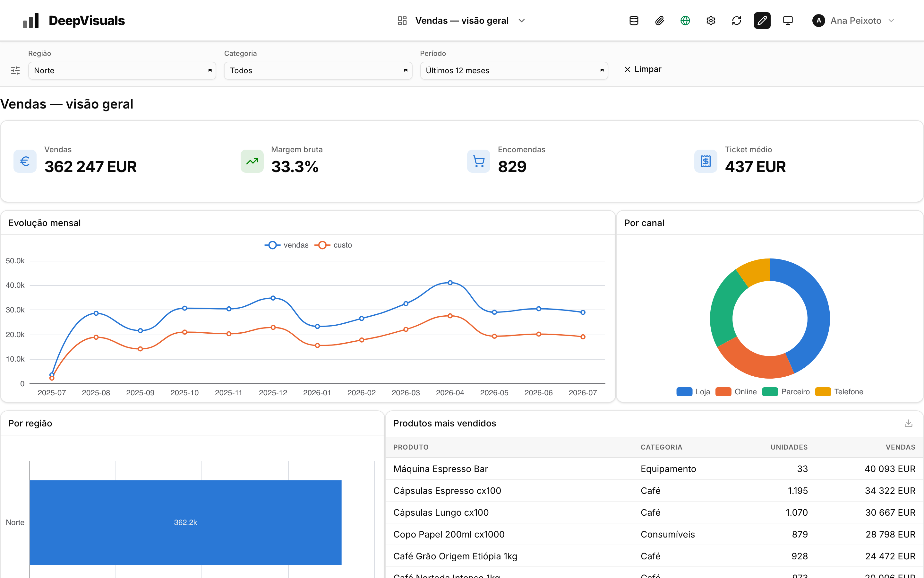
Task: Clear filters with the Limpar button
Action: pyautogui.click(x=643, y=69)
